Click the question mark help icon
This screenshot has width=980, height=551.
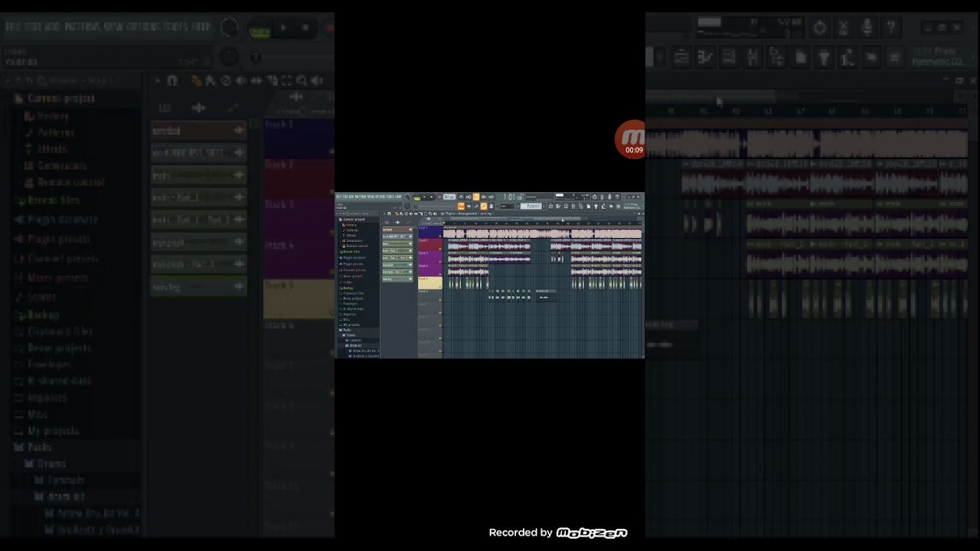[617, 197]
